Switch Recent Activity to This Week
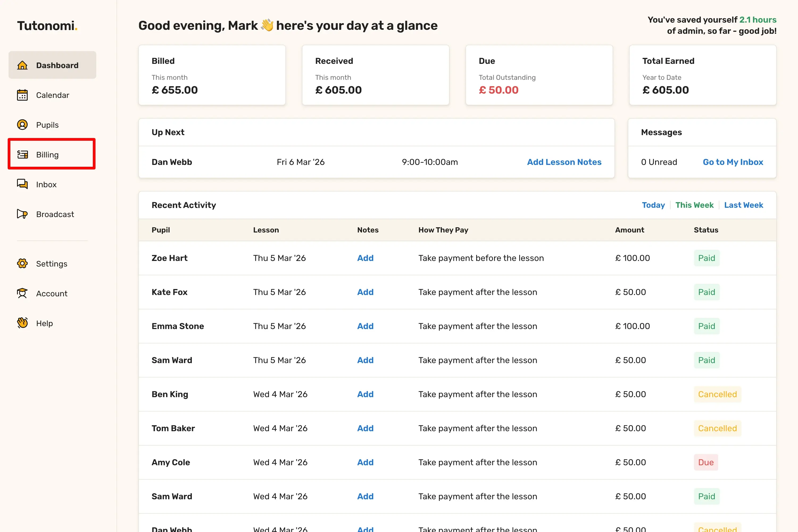The image size is (798, 532). click(x=694, y=205)
